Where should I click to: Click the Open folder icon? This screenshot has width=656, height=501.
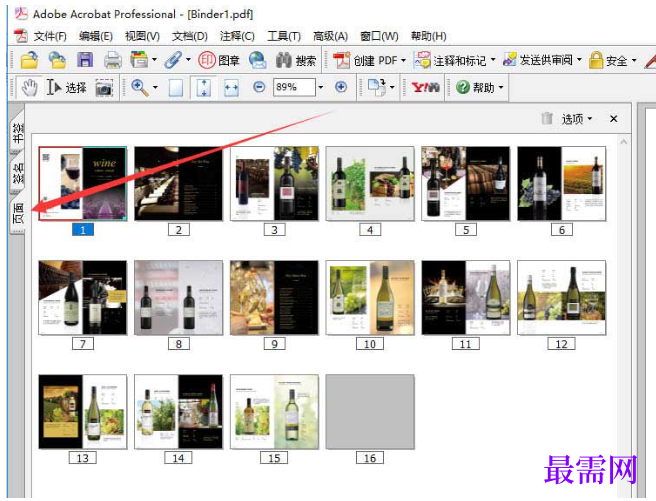point(29,61)
